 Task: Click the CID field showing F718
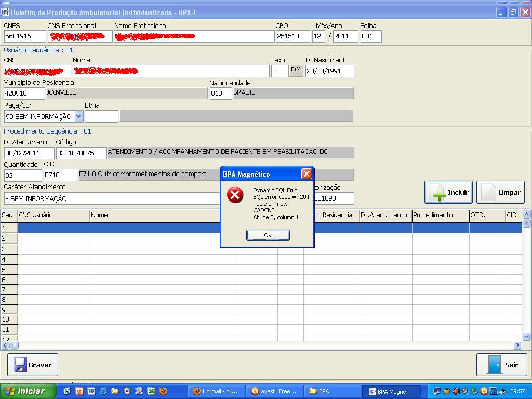[60, 176]
